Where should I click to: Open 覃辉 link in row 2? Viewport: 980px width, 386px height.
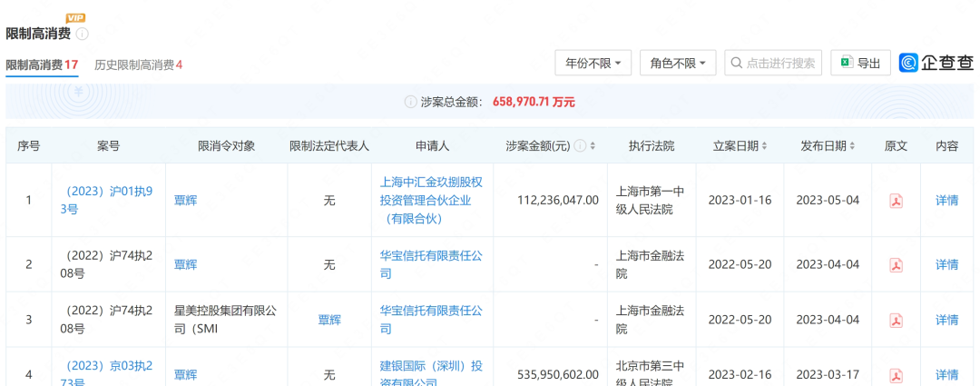(x=186, y=264)
